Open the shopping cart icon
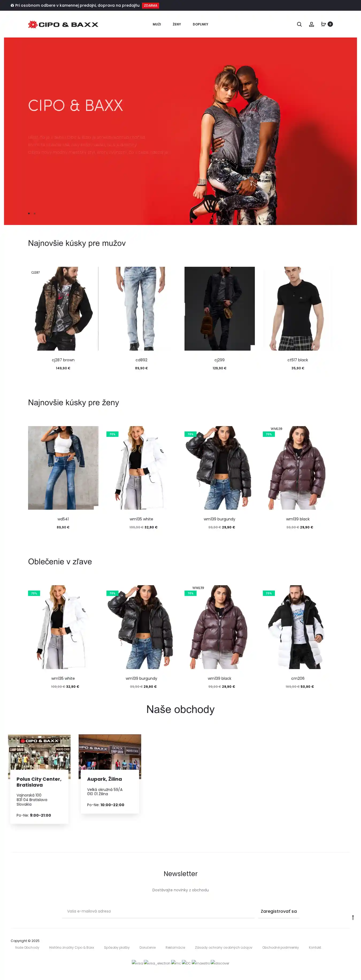The width and height of the screenshot is (361, 980). coord(323,24)
